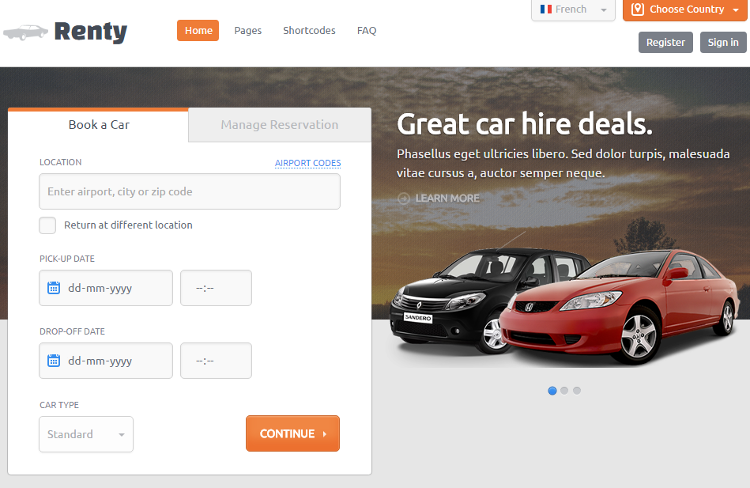Click the Phasellus eget ultricies paragraph
The width and height of the screenshot is (750, 488).
tap(563, 163)
